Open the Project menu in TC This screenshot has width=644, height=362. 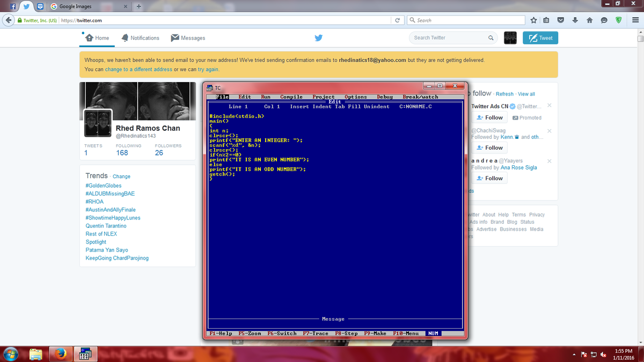coord(324,97)
